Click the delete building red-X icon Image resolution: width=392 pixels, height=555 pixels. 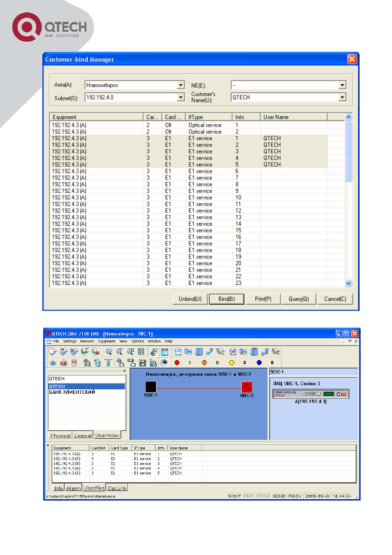(254, 351)
